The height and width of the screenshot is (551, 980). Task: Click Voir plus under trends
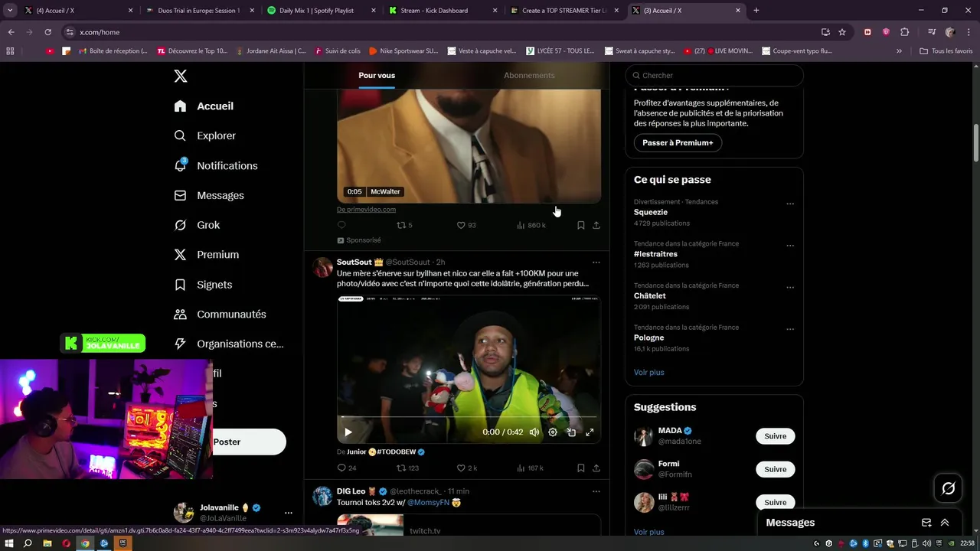pyautogui.click(x=649, y=372)
